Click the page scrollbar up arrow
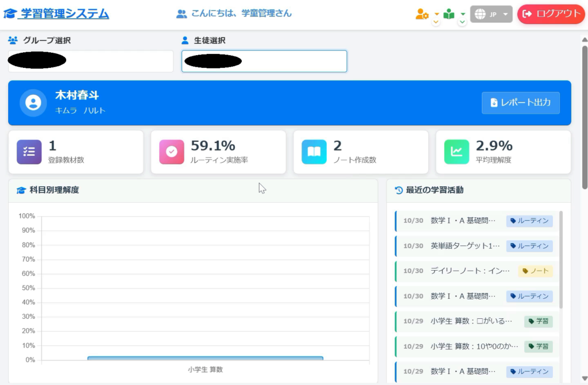 585,40
